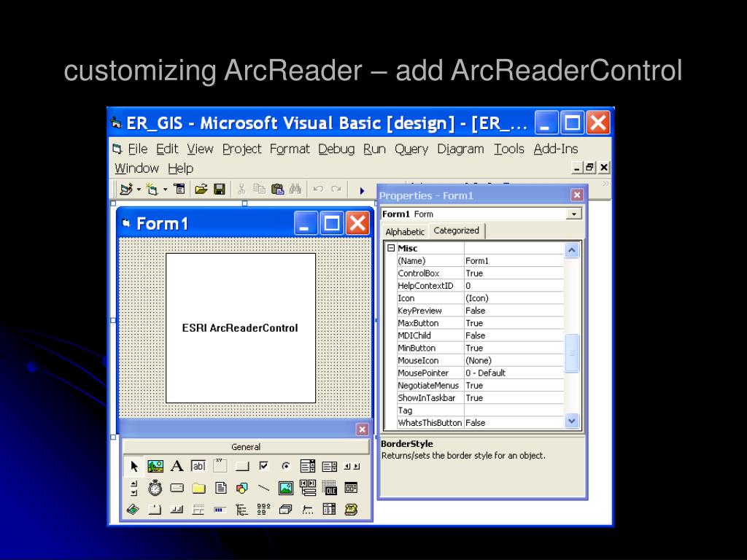The width and height of the screenshot is (747, 560).
Task: Open the File menu
Action: [x=138, y=149]
